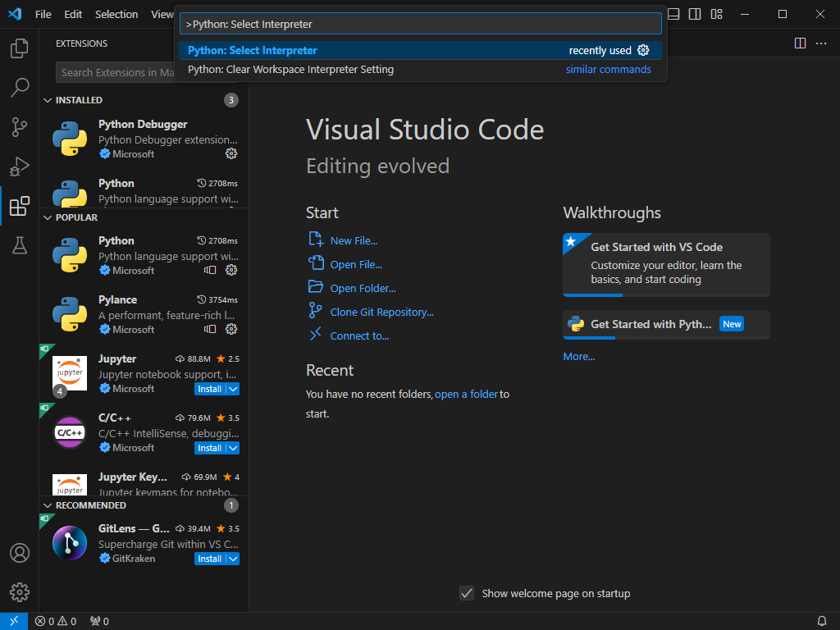This screenshot has width=840, height=630.
Task: Click Clone Git Repository link
Action: [x=381, y=313]
